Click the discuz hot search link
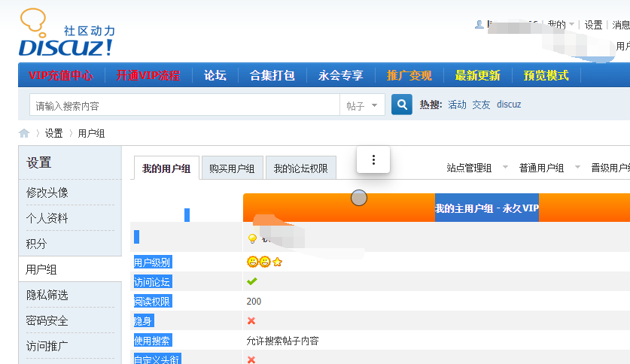The width and height of the screenshot is (630, 364). point(509,105)
